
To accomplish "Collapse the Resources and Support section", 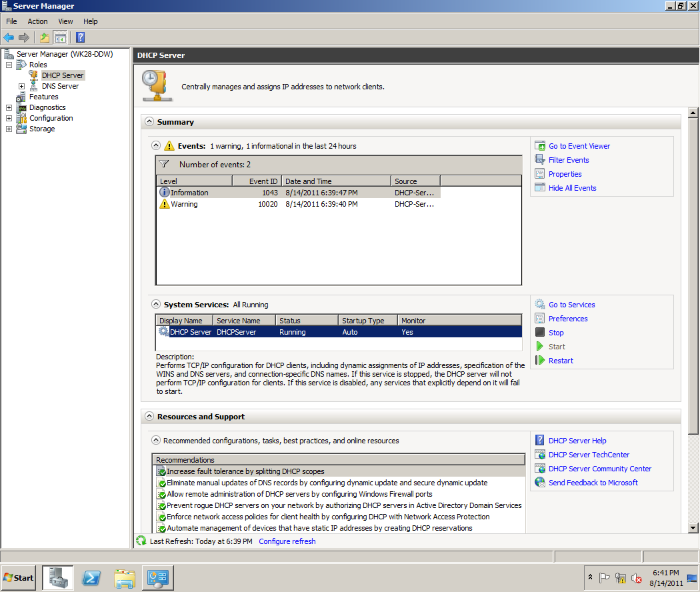I will tap(149, 416).
